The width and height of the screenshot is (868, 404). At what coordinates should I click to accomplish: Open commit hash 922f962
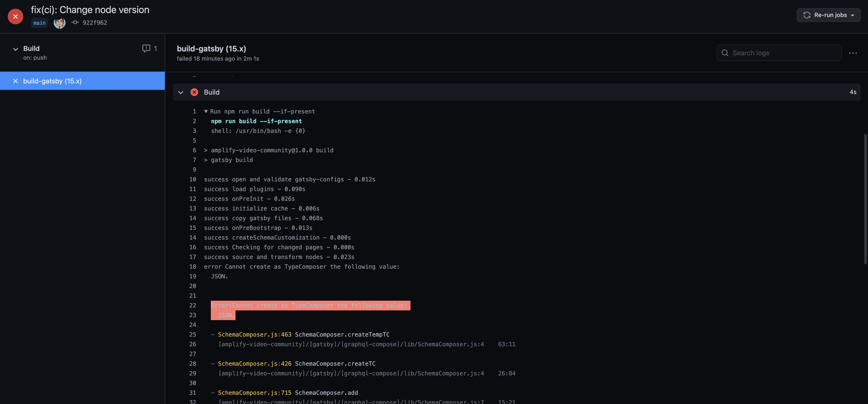(95, 23)
